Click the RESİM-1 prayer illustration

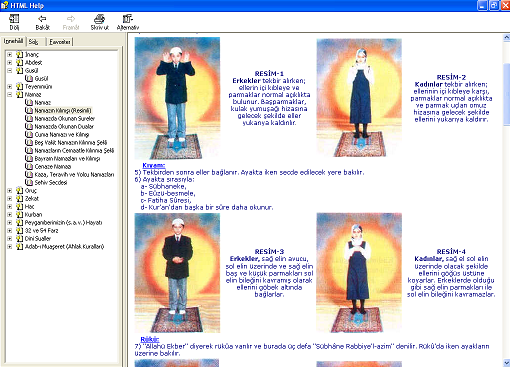click(x=177, y=98)
